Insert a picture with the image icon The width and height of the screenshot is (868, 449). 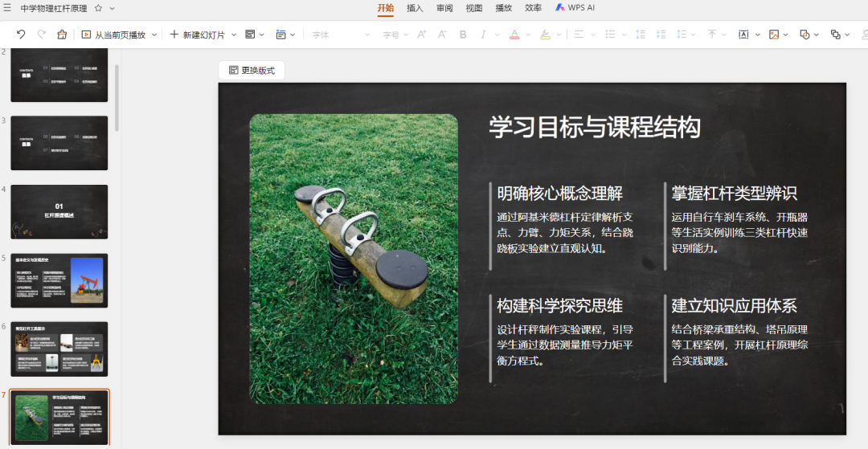(x=774, y=35)
